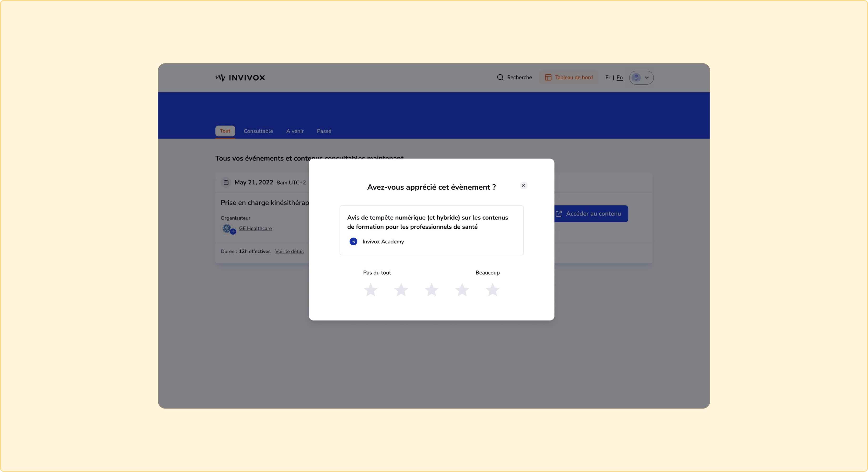Close the event rating dialog

523,186
